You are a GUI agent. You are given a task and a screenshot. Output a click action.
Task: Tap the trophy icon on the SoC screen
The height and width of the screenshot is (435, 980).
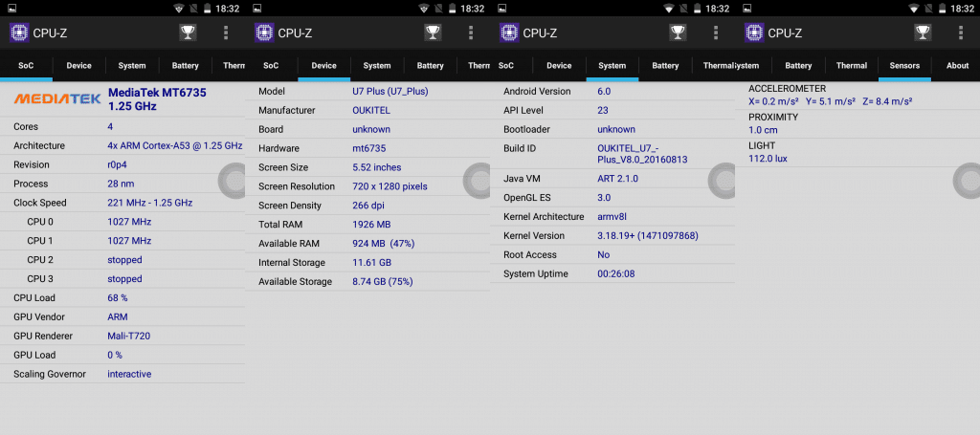click(x=188, y=33)
